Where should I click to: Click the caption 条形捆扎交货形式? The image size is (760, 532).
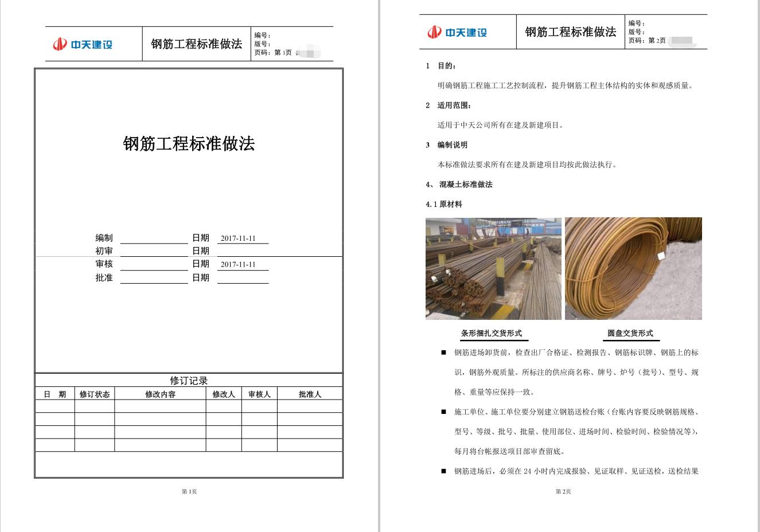click(492, 333)
